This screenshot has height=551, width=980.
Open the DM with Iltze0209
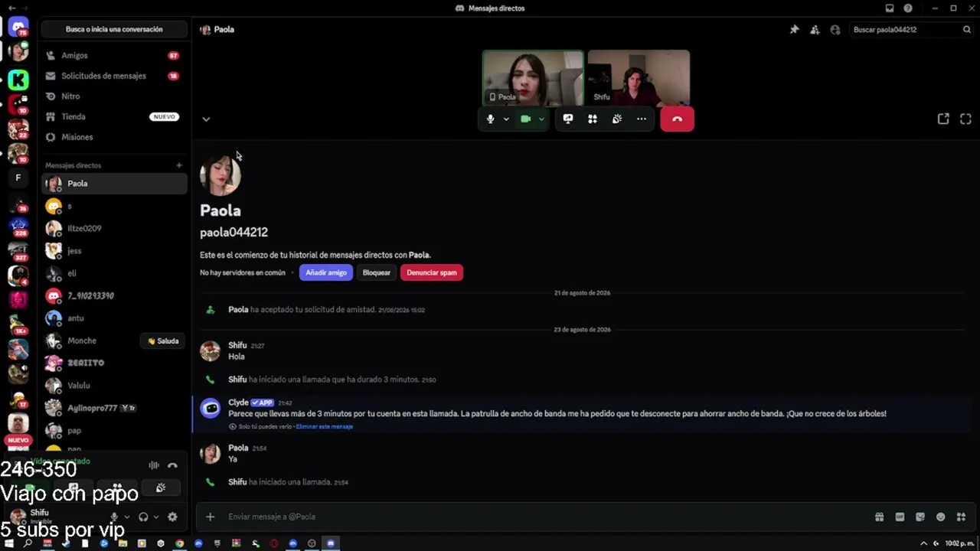pos(114,228)
